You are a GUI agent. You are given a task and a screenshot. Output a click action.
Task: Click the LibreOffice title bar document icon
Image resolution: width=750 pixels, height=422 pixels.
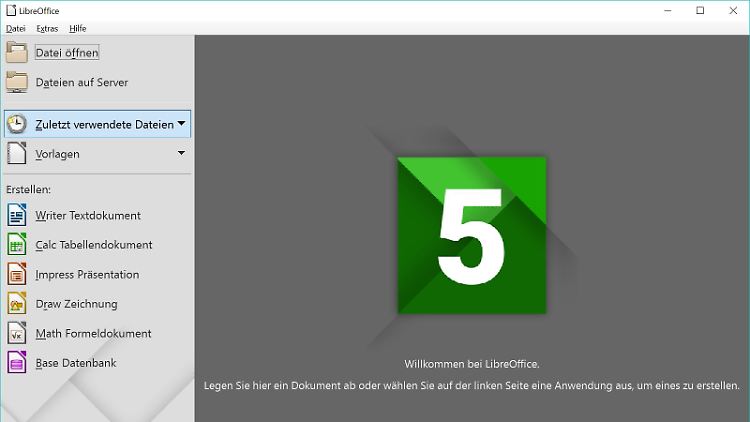click(x=9, y=10)
